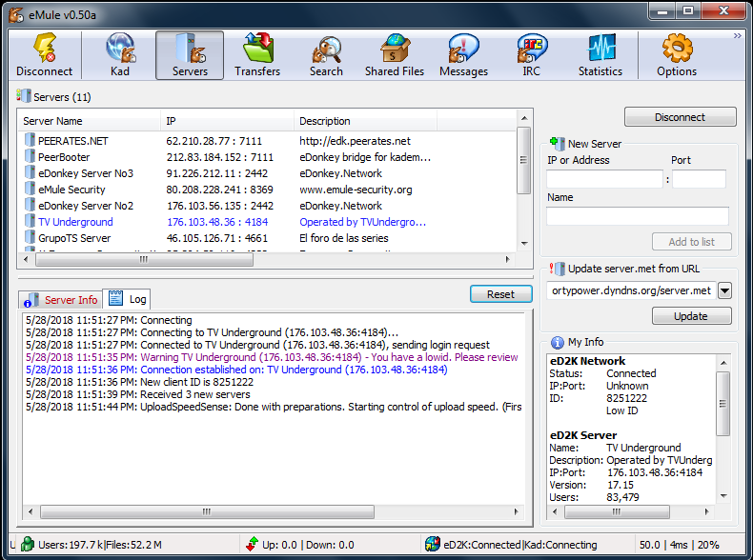Screen dimensions: 753x560
Task: Click My Info scroll up arrow
Action: pyautogui.click(x=723, y=363)
